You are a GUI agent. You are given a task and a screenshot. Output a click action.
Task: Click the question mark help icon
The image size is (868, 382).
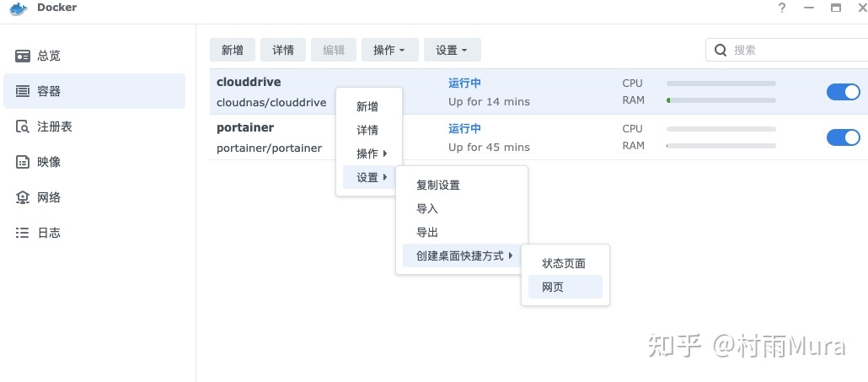pos(782,8)
